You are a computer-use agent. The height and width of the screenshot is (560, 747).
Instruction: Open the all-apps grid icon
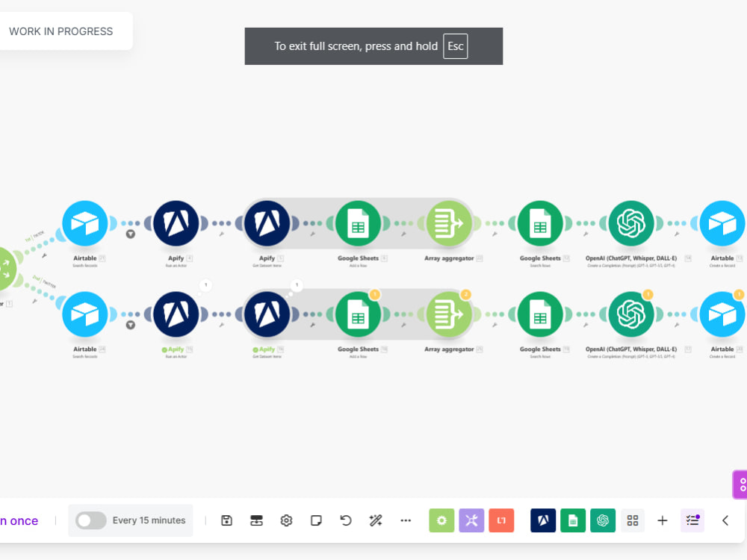point(633,520)
